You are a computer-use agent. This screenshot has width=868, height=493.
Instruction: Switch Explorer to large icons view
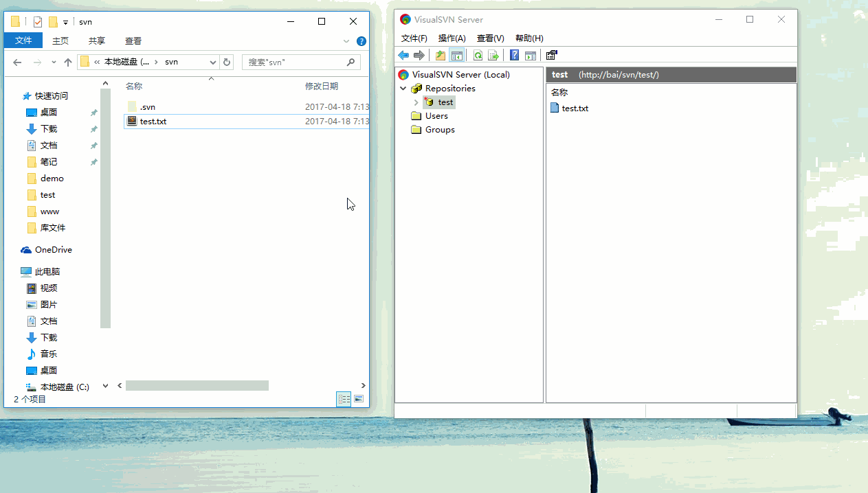point(359,399)
